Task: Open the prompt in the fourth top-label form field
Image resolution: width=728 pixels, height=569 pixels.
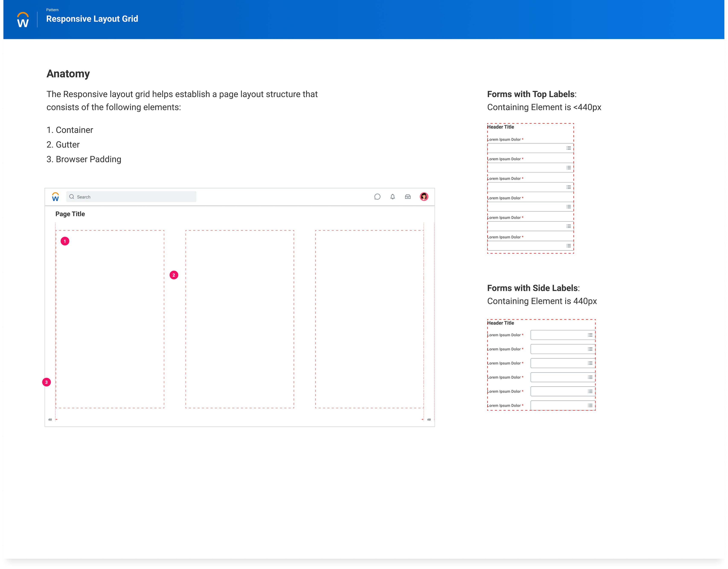Action: tap(569, 206)
